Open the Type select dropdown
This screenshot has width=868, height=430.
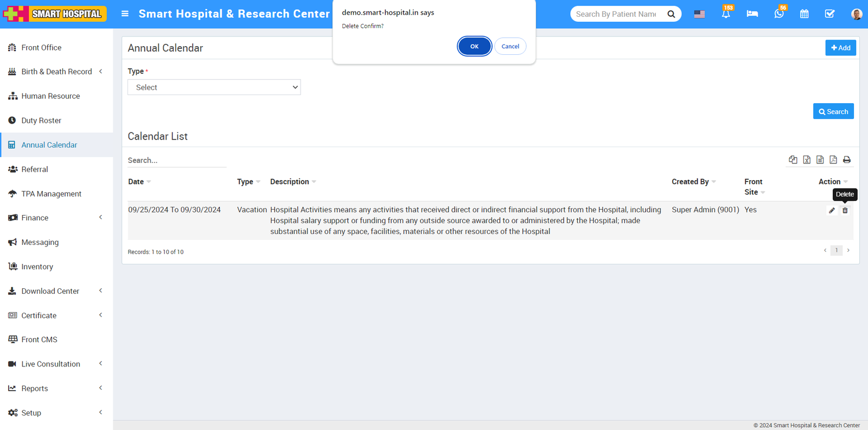[214, 87]
